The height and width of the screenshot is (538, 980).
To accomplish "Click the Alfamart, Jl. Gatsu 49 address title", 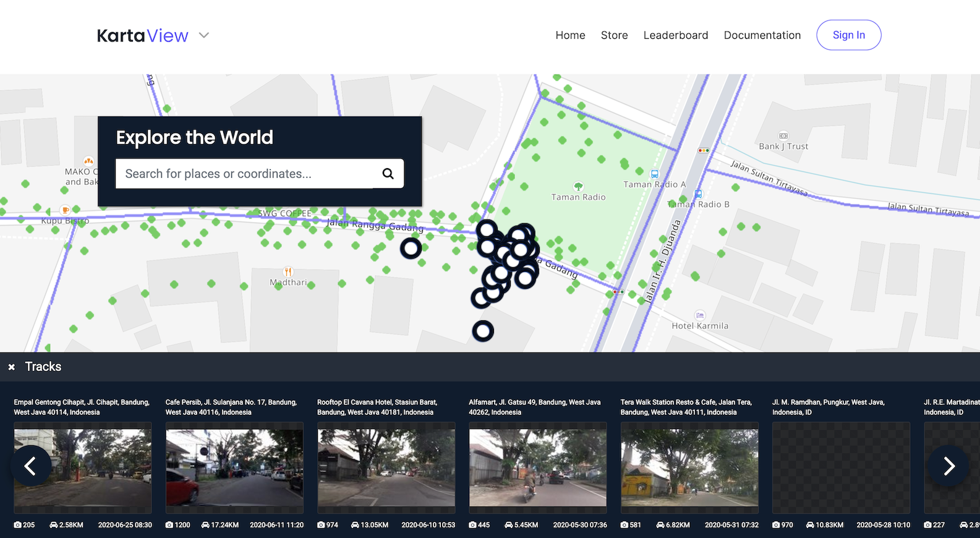I will click(x=535, y=407).
